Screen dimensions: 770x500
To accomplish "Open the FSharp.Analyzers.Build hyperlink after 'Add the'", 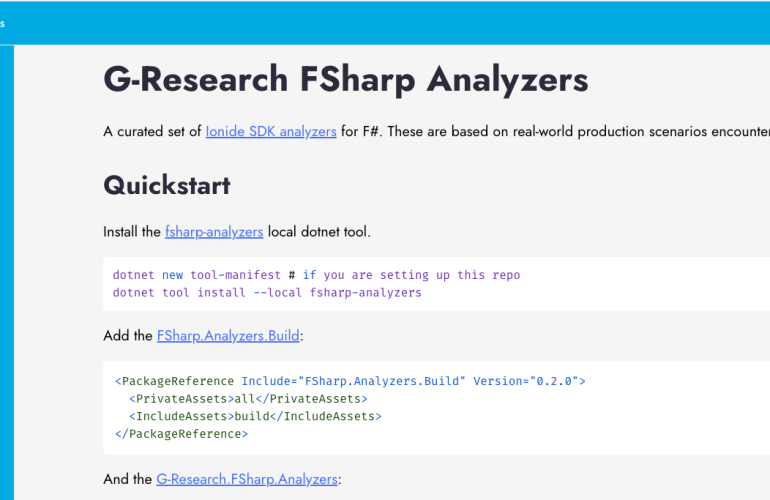I will (x=228, y=335).
